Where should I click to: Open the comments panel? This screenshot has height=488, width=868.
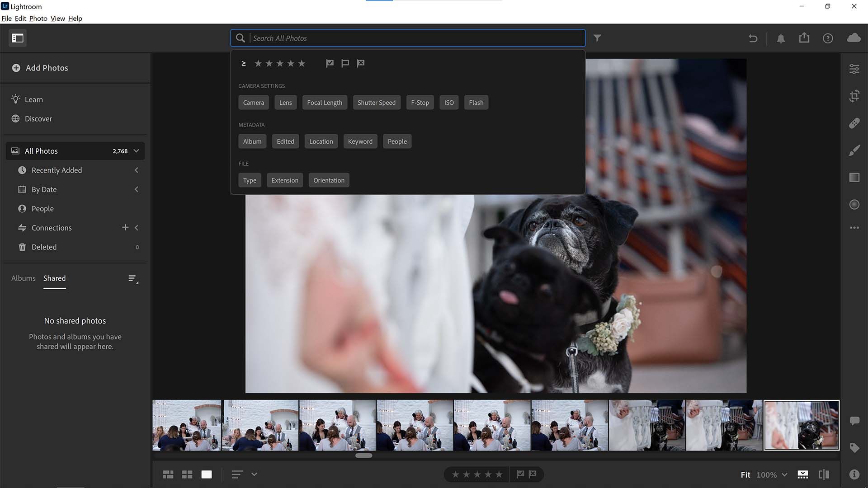(x=854, y=420)
